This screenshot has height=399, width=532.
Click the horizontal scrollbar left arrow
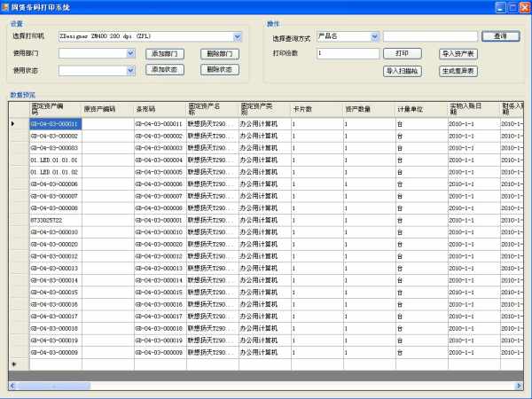[13, 386]
